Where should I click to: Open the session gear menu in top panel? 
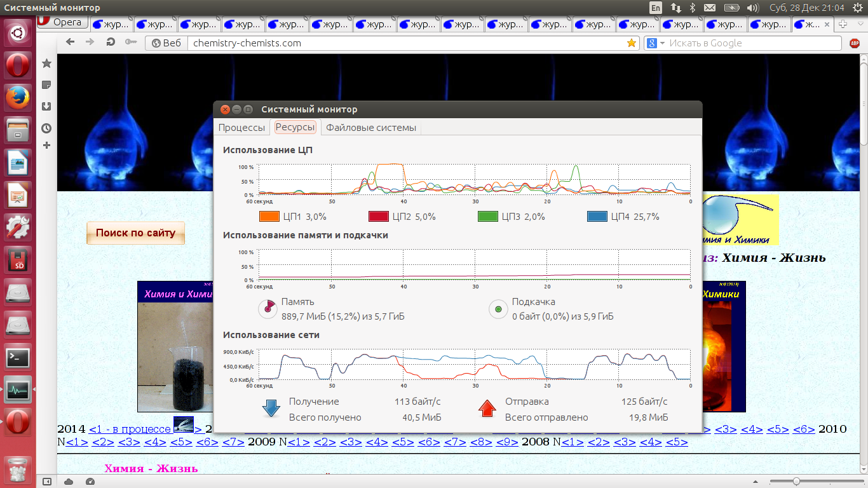(857, 8)
